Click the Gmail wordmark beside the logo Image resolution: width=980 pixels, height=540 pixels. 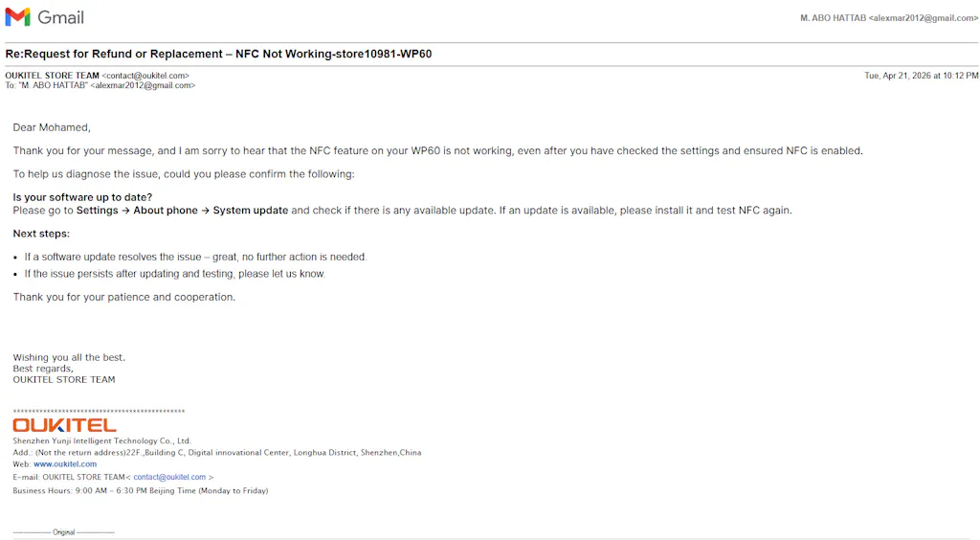click(x=61, y=17)
